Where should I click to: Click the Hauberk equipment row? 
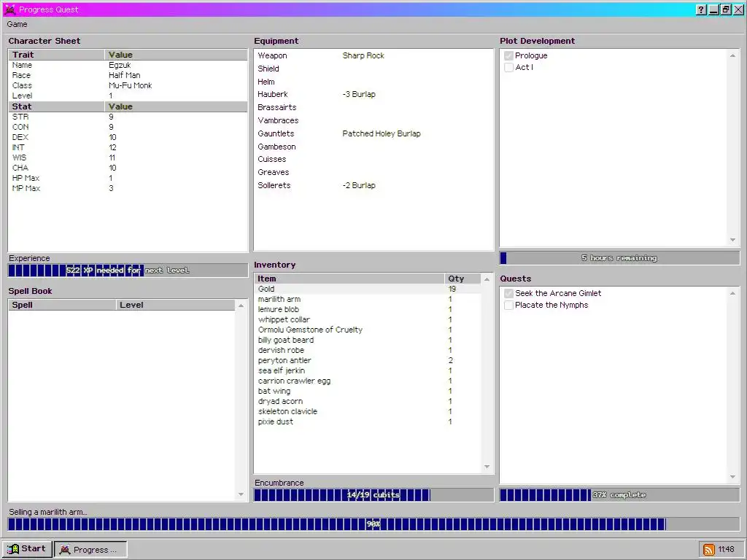373,95
